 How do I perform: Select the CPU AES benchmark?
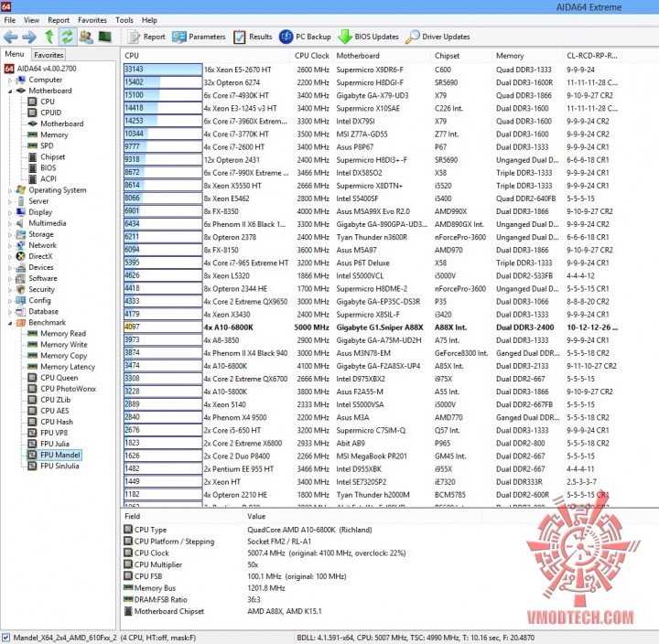coord(55,411)
